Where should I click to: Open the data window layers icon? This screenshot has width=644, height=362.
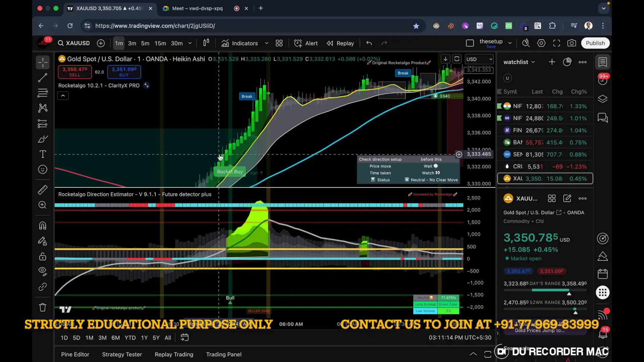603,99
